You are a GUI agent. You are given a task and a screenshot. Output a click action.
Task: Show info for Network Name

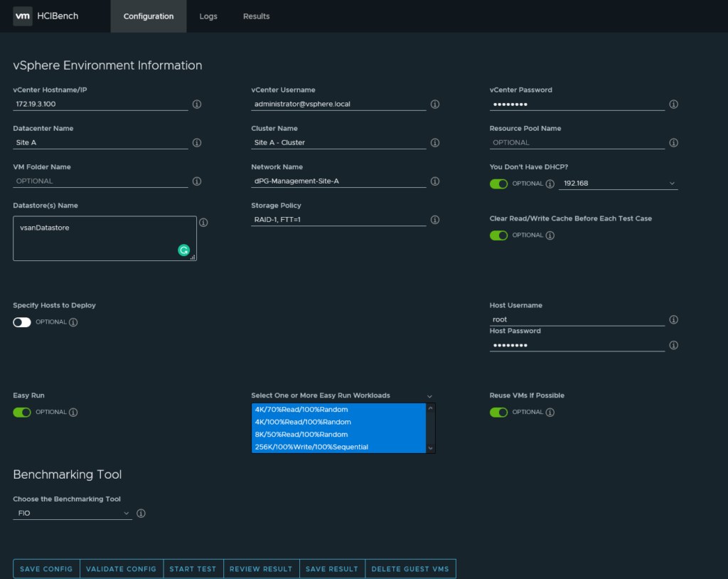tap(435, 181)
